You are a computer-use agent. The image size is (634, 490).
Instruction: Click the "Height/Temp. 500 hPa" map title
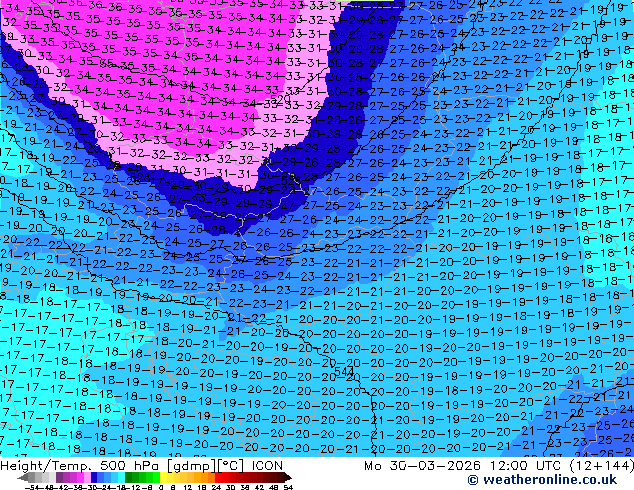tap(79, 466)
